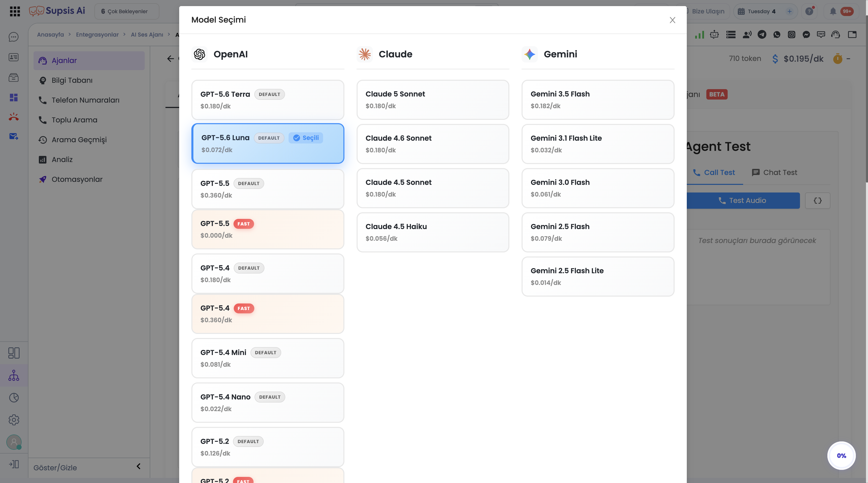The height and width of the screenshot is (483, 868).
Task: Open the mail sidebar icon
Action: (x=13, y=137)
